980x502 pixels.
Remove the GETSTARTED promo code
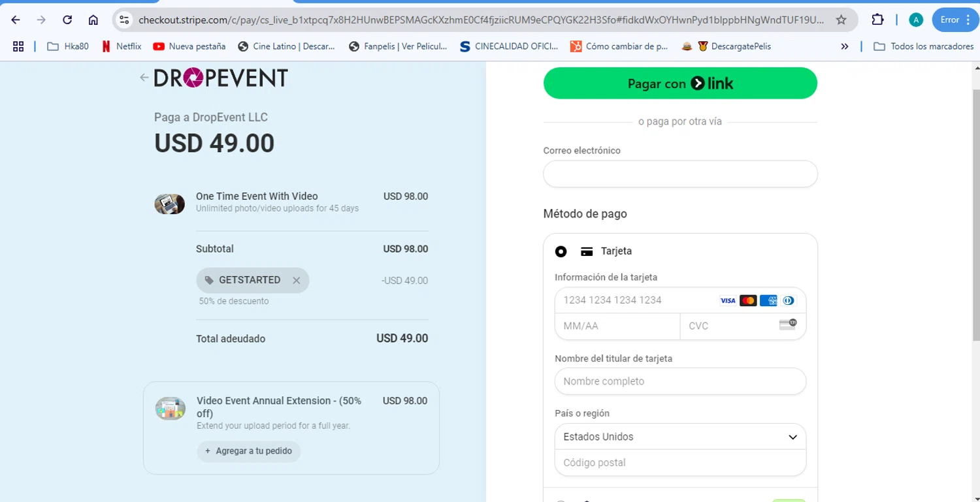[296, 280]
